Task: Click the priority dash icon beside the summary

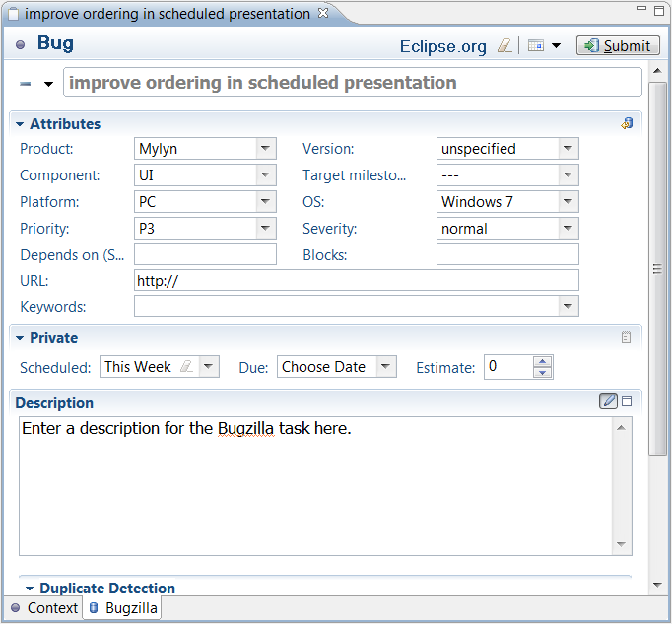Action: point(26,84)
